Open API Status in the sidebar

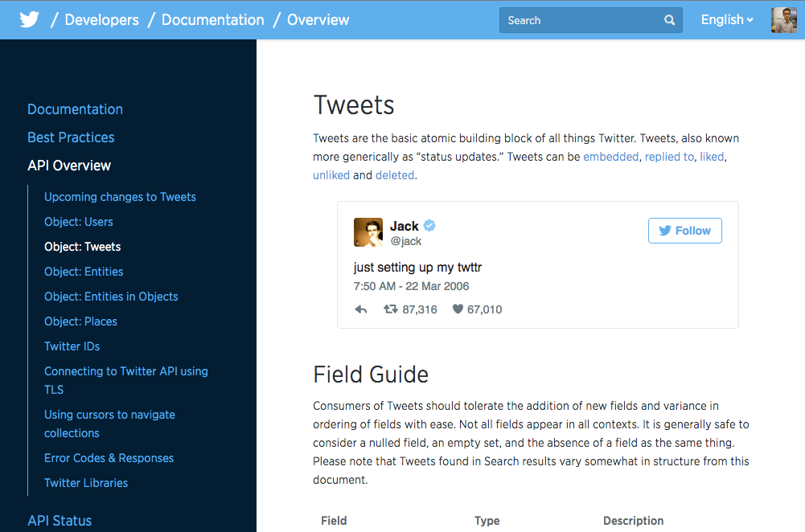pyautogui.click(x=60, y=521)
